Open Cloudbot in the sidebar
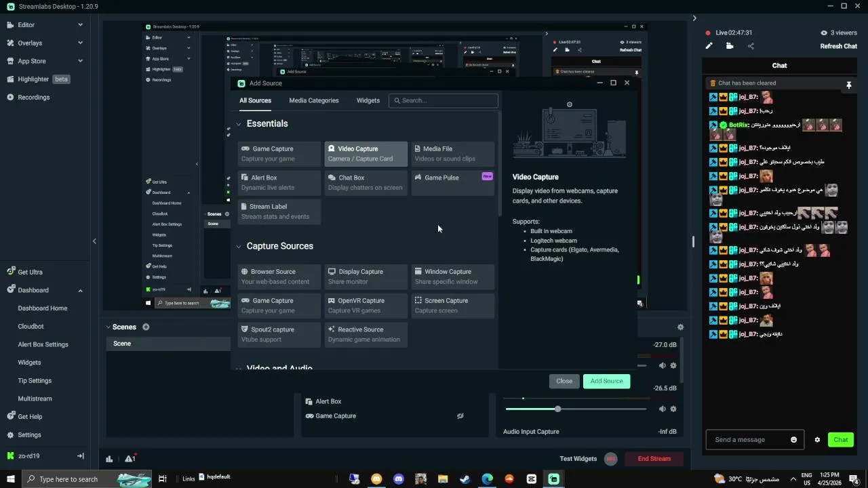This screenshot has width=868, height=488. point(31,327)
